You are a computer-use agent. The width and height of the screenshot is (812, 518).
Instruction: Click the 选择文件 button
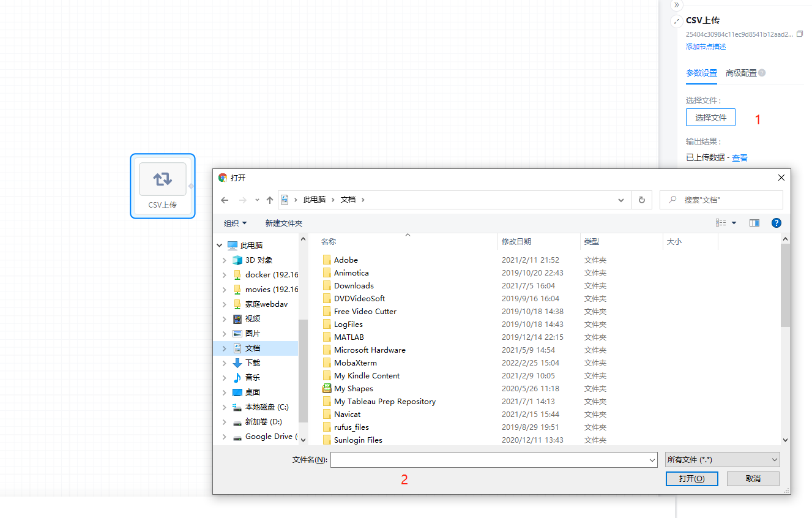[710, 118]
